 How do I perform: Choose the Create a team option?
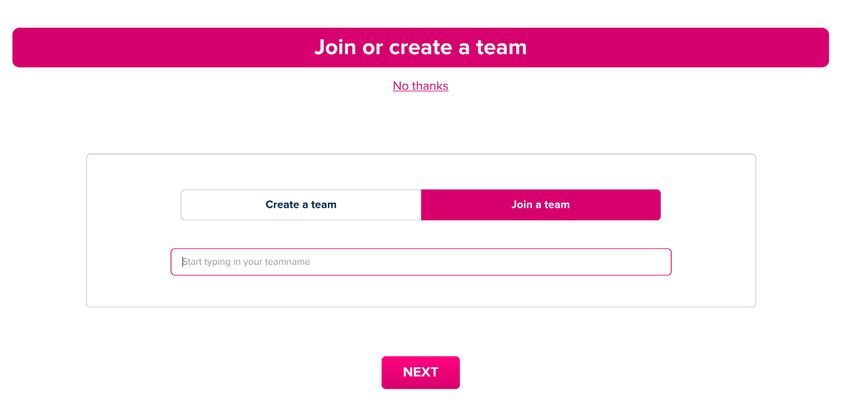301,205
